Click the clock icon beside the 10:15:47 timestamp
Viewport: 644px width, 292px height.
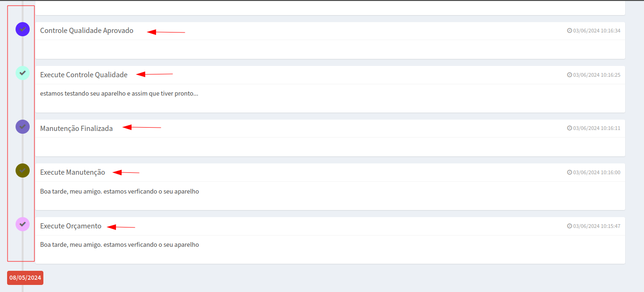(570, 226)
